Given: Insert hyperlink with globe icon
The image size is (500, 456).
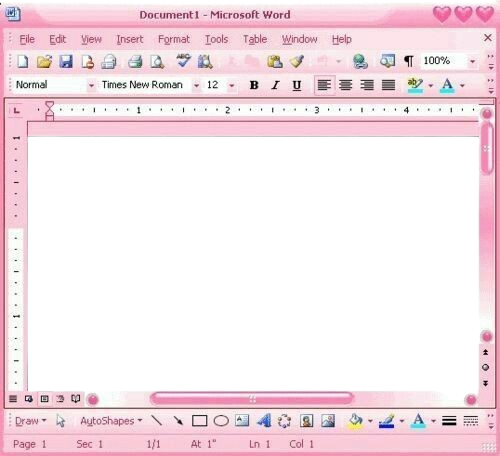Looking at the screenshot, I should (360, 61).
